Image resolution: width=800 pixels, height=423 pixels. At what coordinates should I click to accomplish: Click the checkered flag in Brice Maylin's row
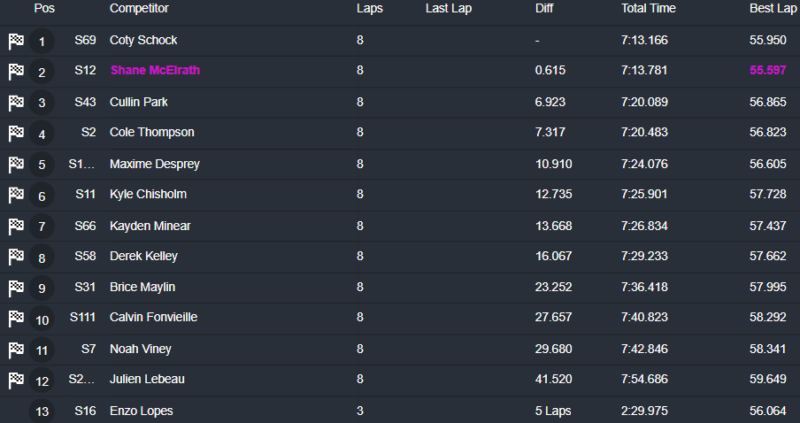(16, 288)
